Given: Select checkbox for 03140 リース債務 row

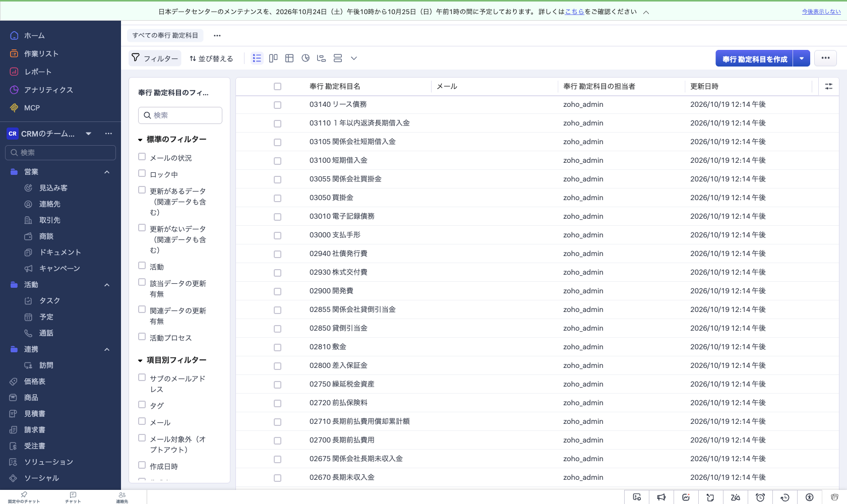Looking at the screenshot, I should tap(277, 105).
